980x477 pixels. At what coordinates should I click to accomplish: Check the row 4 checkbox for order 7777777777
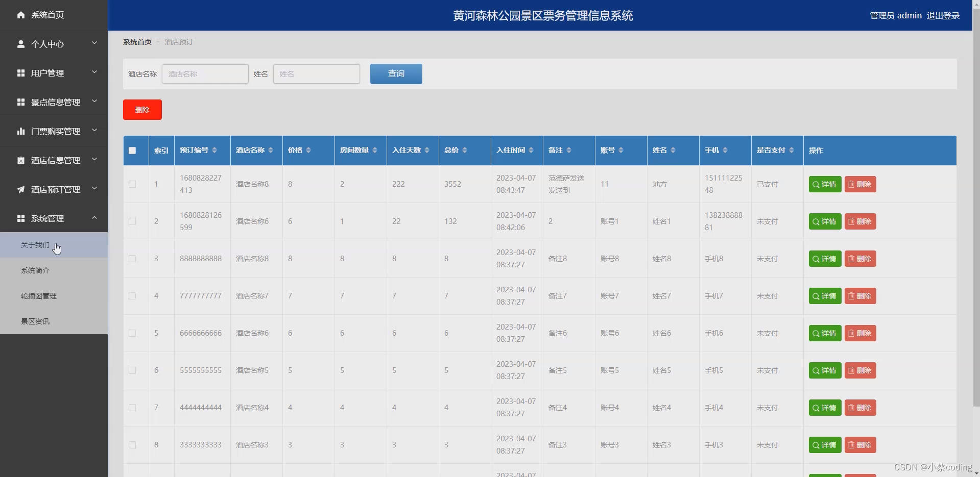(x=132, y=296)
